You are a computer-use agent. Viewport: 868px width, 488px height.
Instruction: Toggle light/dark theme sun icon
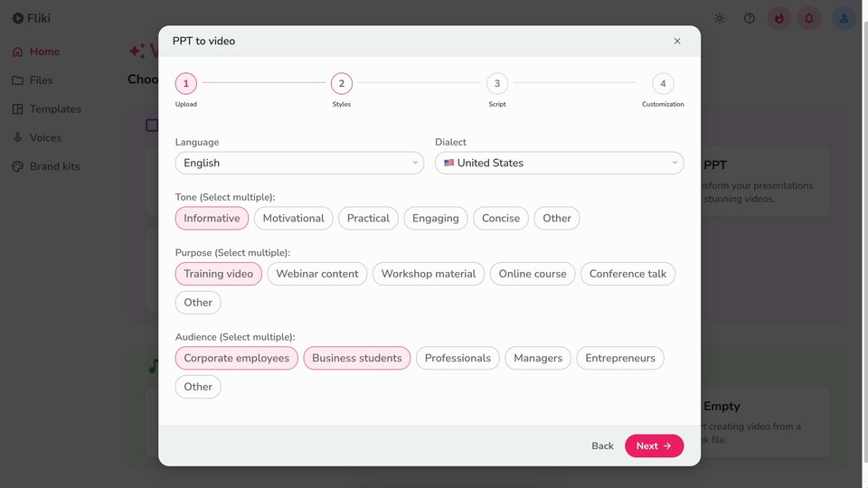(x=719, y=18)
